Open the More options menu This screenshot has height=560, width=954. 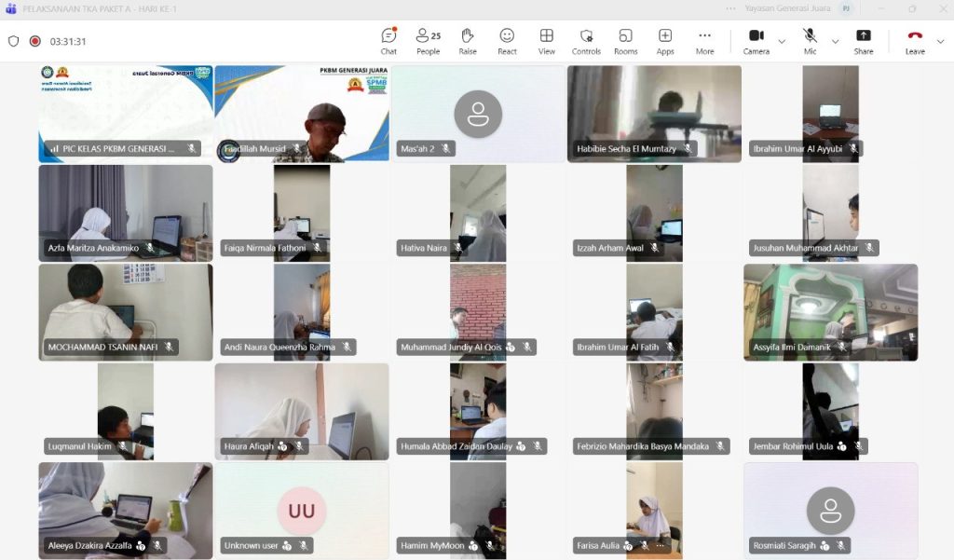pyautogui.click(x=704, y=40)
